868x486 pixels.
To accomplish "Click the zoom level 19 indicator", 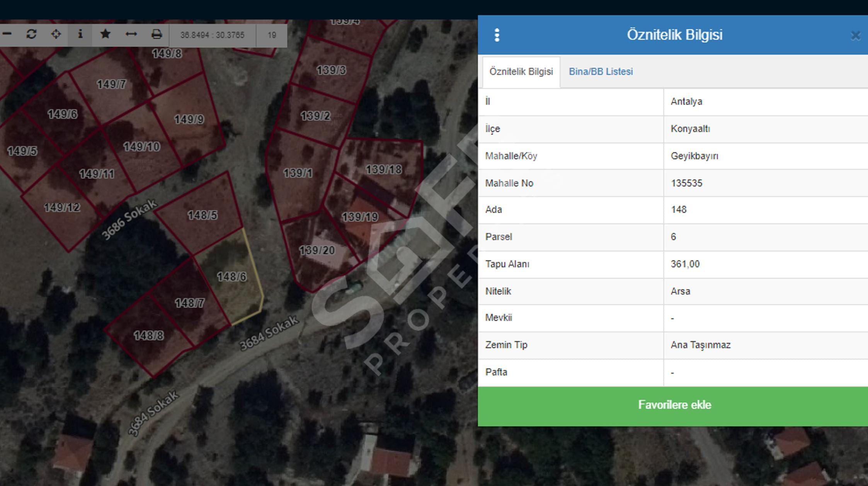I will coord(272,36).
